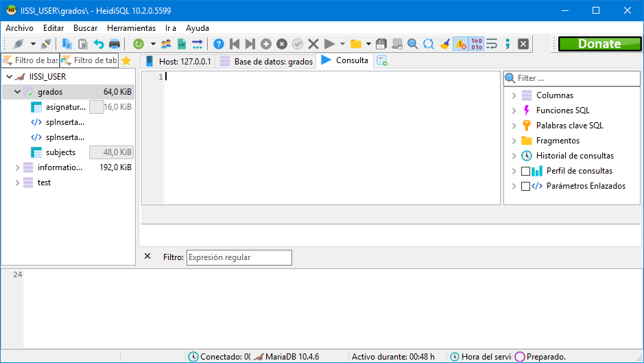Open the export database tool icon
The image size is (644, 363).
tap(197, 44)
